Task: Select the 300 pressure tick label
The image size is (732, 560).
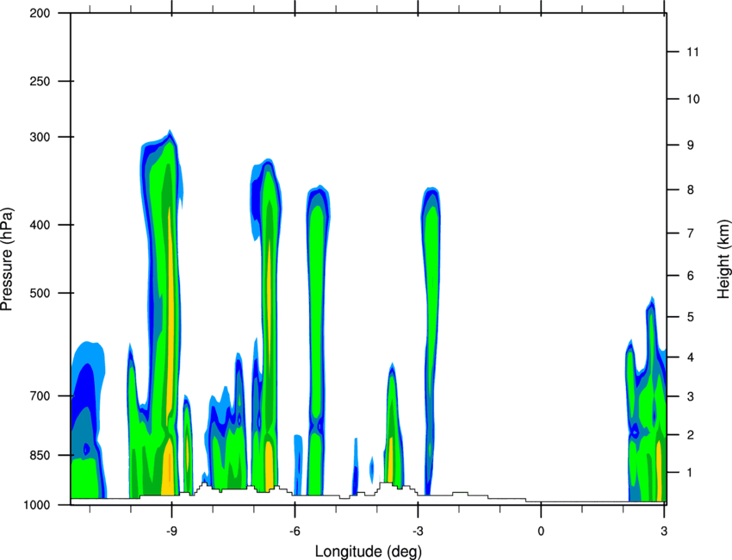Action: click(x=40, y=137)
